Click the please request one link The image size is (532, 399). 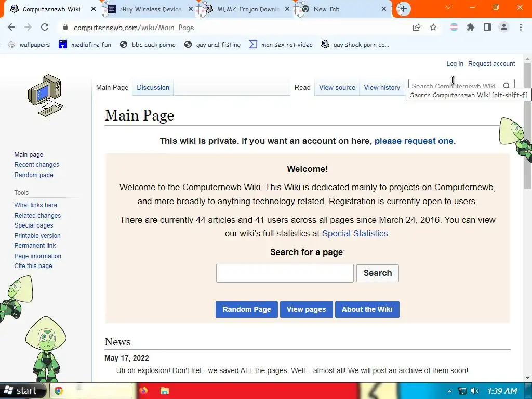(414, 141)
